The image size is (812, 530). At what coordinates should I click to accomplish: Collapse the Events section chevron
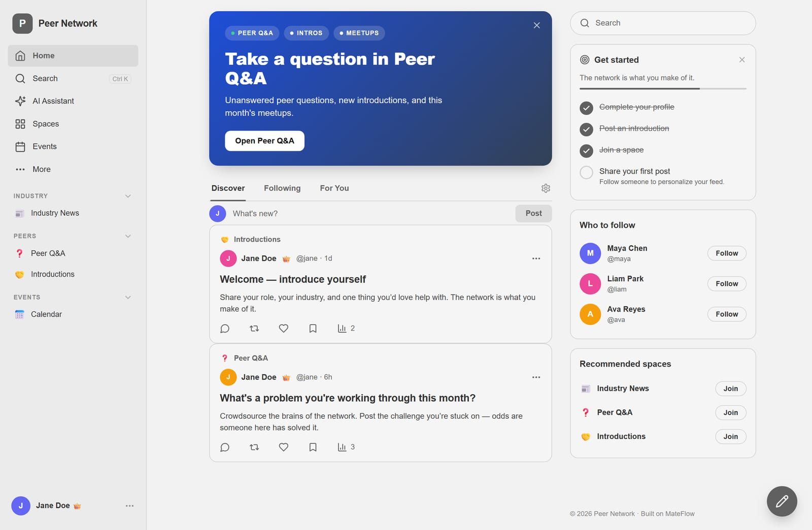(128, 297)
